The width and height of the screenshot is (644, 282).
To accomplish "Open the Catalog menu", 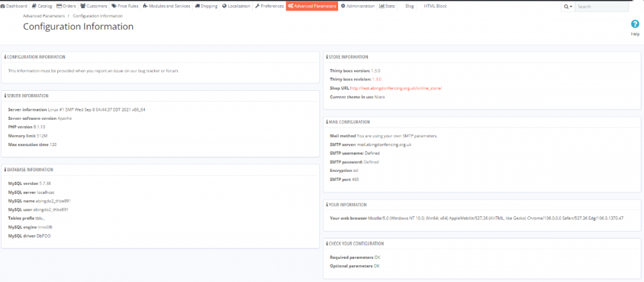I will point(42,6).
